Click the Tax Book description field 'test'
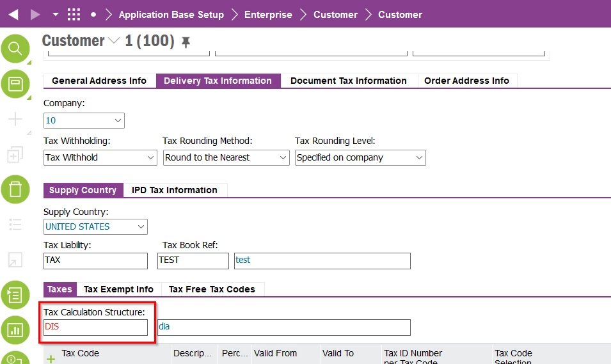The image size is (611, 364). [322, 261]
